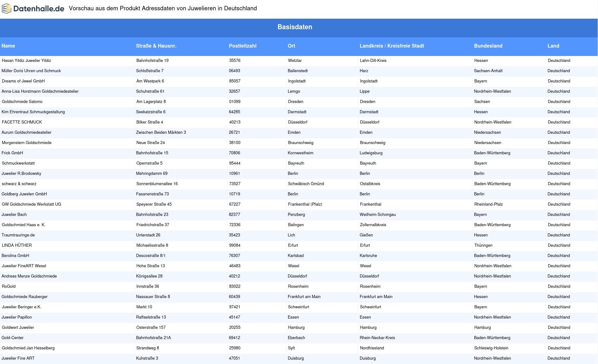The height and width of the screenshot is (364, 598).
Task: Click the FACETTE SCHMUCK cell
Action: pos(22,122)
